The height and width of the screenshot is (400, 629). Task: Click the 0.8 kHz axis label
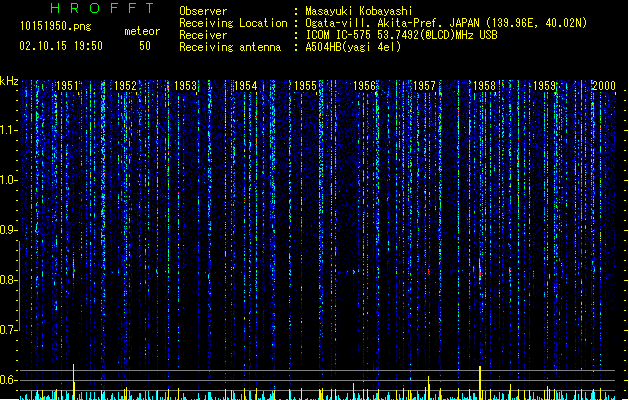click(8, 280)
